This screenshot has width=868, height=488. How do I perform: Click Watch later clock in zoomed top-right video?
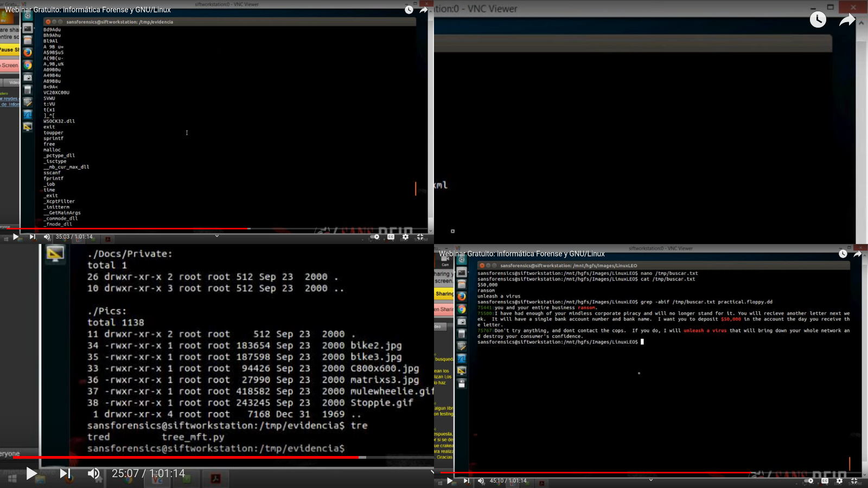tap(818, 20)
